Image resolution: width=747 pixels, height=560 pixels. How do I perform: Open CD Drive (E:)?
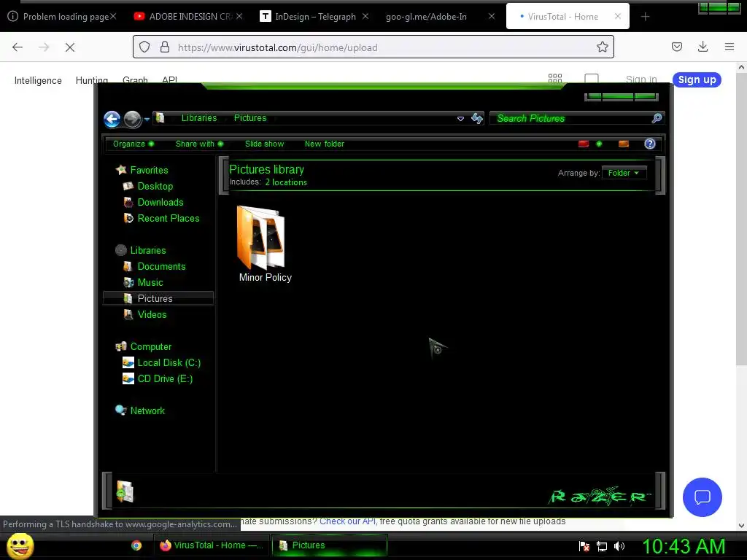165,379
